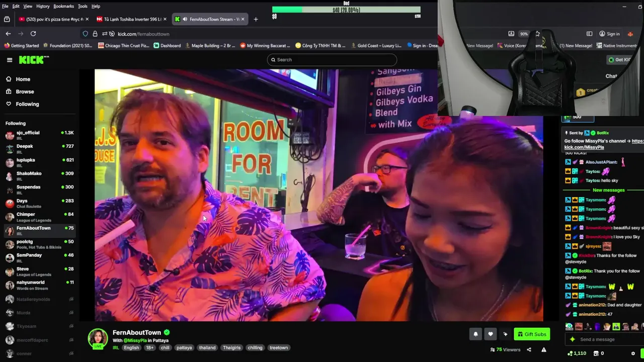Open the Kick hamburger sidebar menu

point(10,60)
